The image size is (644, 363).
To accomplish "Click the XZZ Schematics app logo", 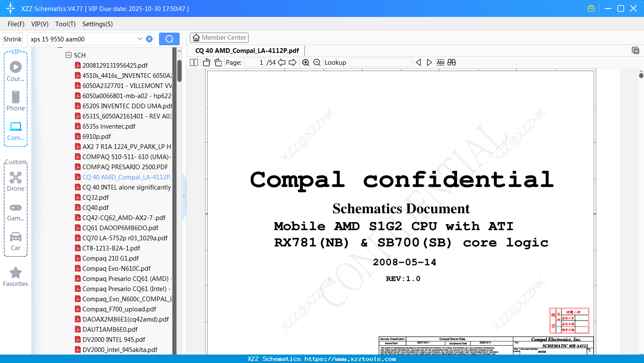I will 11,8.
